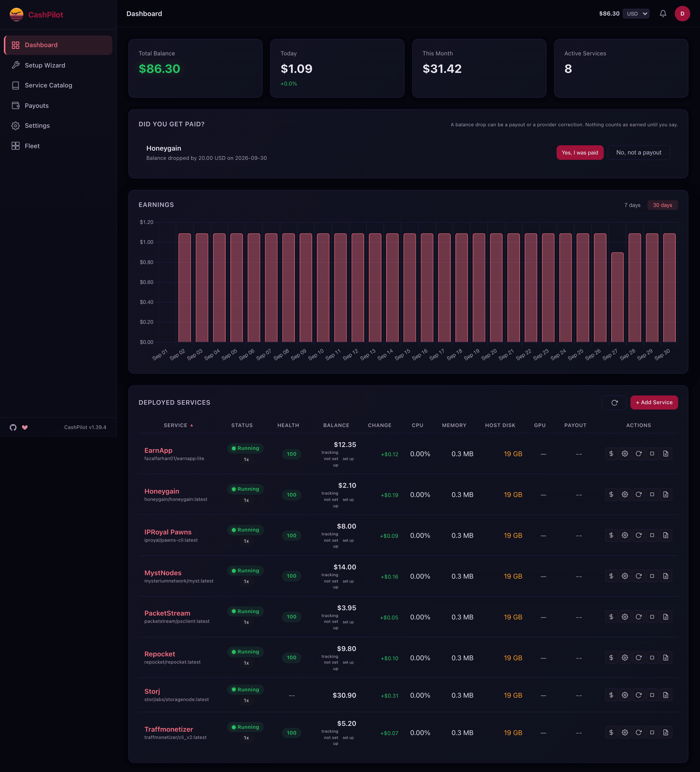Open the GitHub icon link in sidebar footer
The height and width of the screenshot is (772, 700).
13,427
